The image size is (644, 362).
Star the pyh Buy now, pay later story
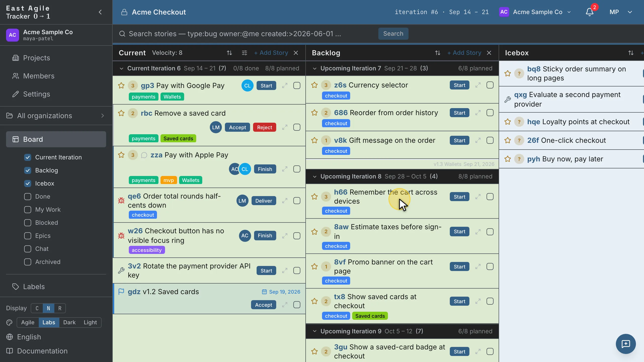pyautogui.click(x=508, y=159)
